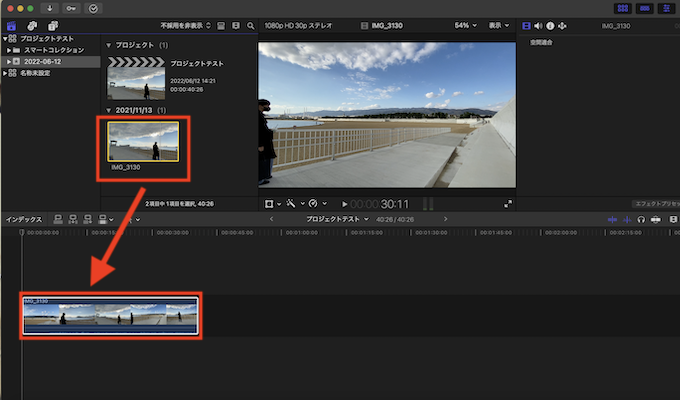Open the 表示 view options dropdown

point(498,25)
